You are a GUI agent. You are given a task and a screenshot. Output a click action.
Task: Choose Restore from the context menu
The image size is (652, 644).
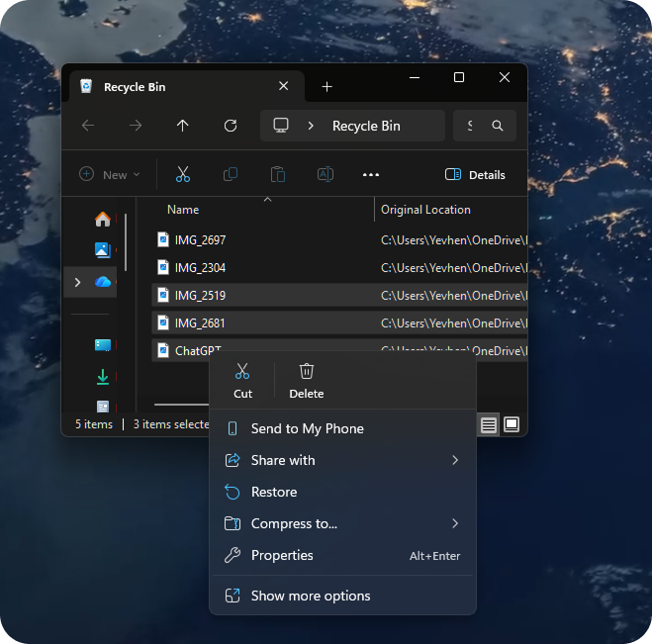click(x=274, y=492)
